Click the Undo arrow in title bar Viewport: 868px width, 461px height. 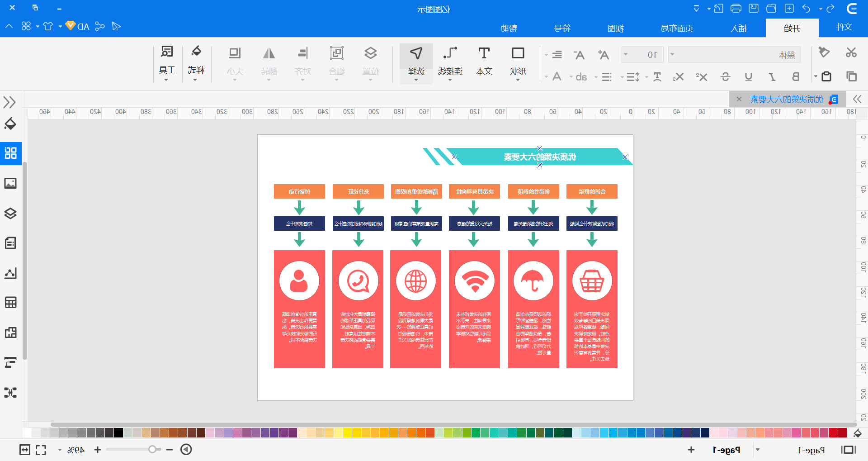click(806, 9)
